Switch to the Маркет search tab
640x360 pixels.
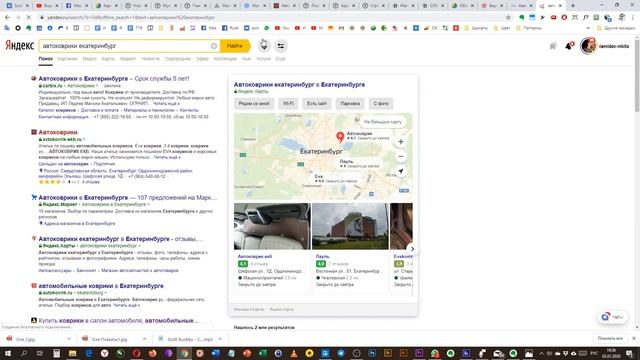coord(128,59)
